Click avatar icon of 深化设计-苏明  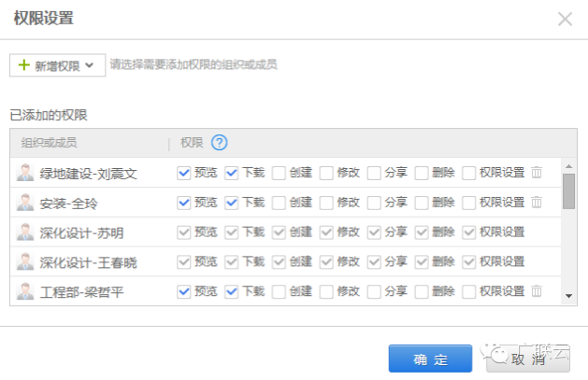tap(25, 232)
